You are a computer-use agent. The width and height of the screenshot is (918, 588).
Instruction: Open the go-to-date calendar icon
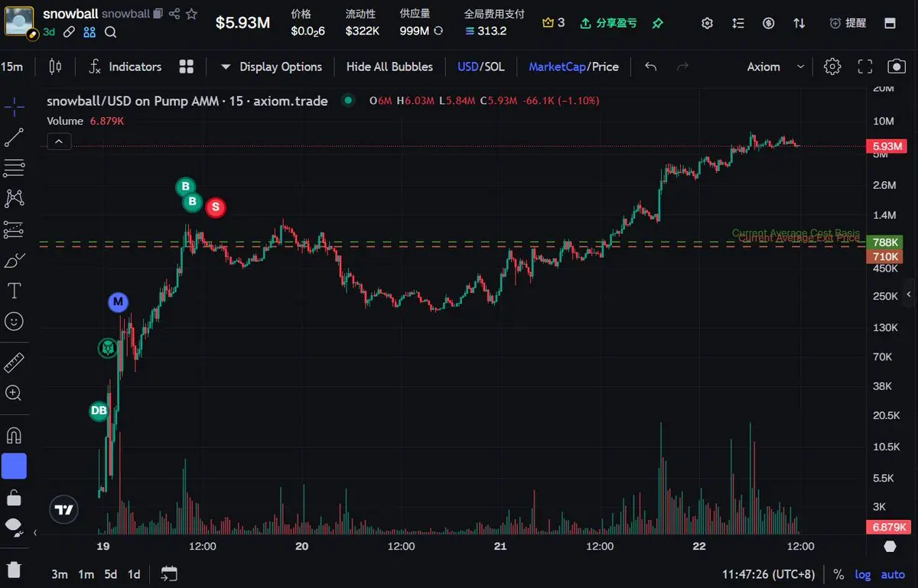169,574
